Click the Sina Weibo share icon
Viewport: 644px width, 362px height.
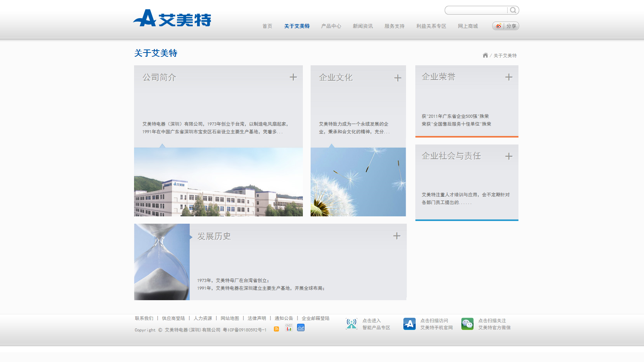click(x=498, y=26)
